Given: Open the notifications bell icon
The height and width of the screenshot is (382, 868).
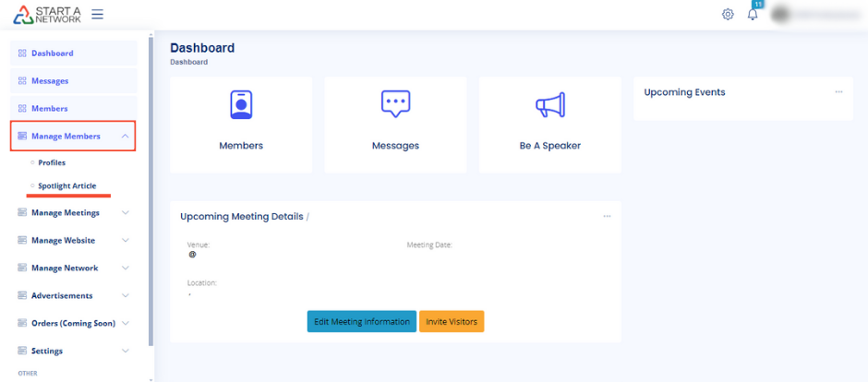Looking at the screenshot, I should point(753,15).
